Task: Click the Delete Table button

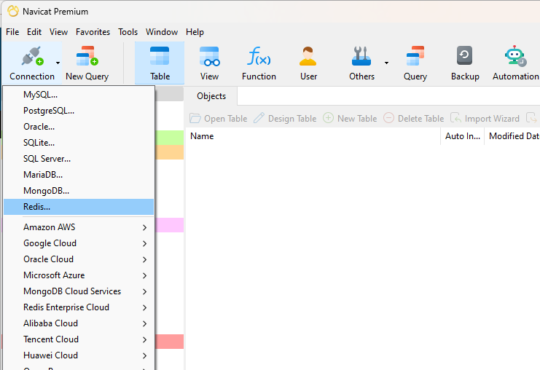Action: (414, 119)
